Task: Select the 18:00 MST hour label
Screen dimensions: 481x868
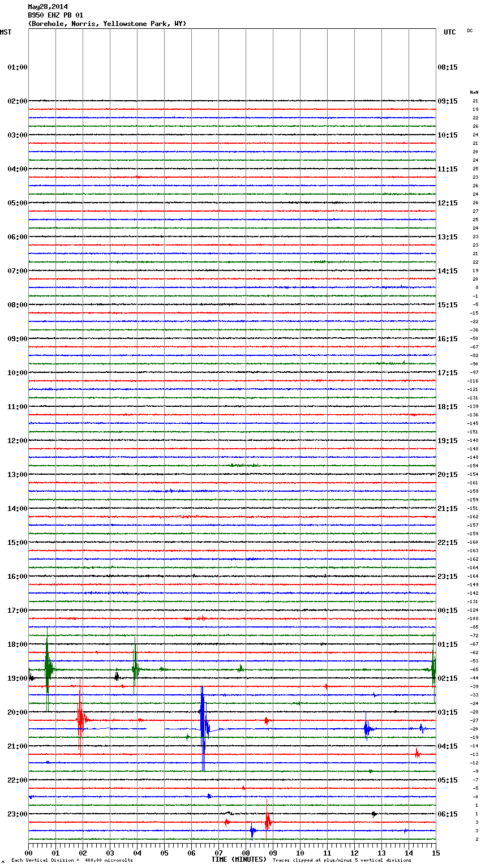Action: pyautogui.click(x=18, y=644)
